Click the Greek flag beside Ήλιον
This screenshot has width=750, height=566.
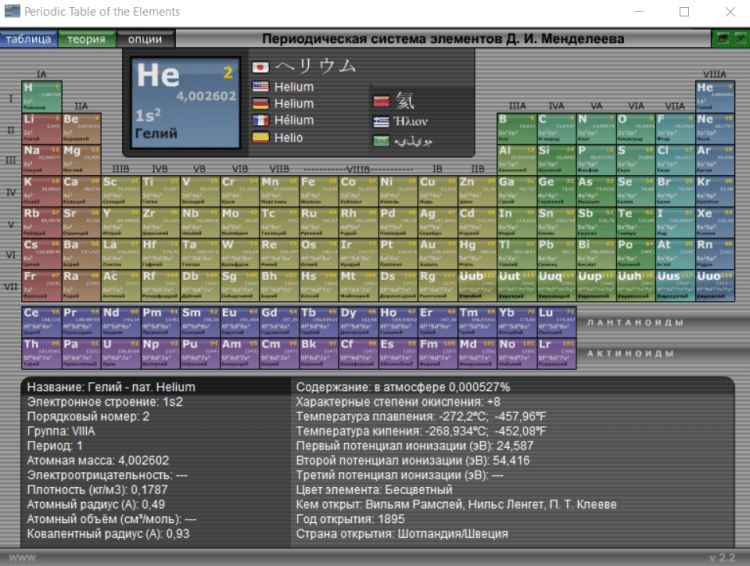pyautogui.click(x=381, y=122)
